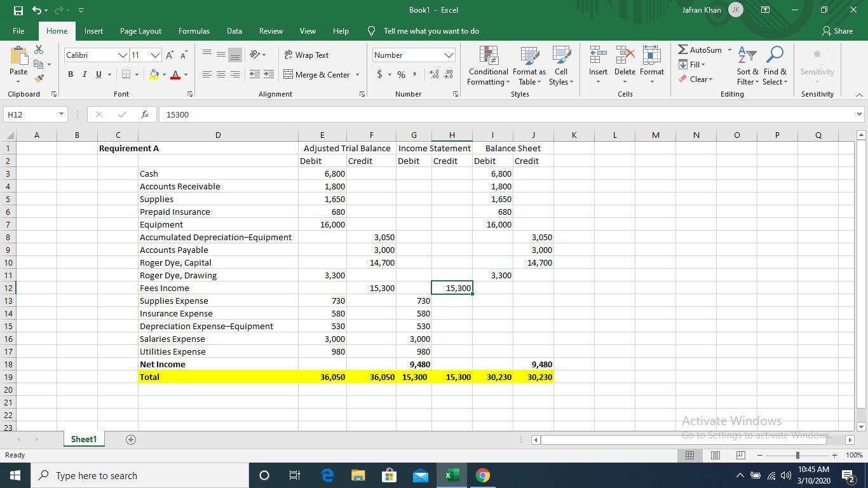Image resolution: width=868 pixels, height=488 pixels.
Task: Open the Name Box dropdown arrow
Action: click(x=61, y=114)
